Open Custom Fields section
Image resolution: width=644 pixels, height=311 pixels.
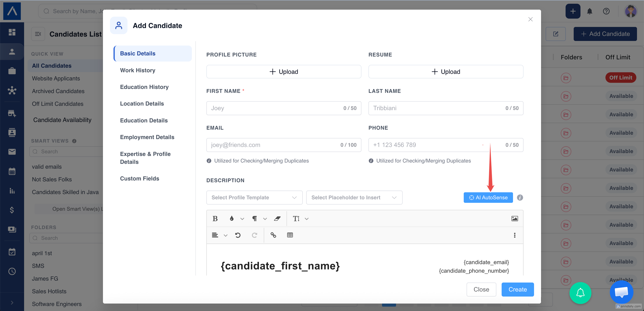(140, 178)
